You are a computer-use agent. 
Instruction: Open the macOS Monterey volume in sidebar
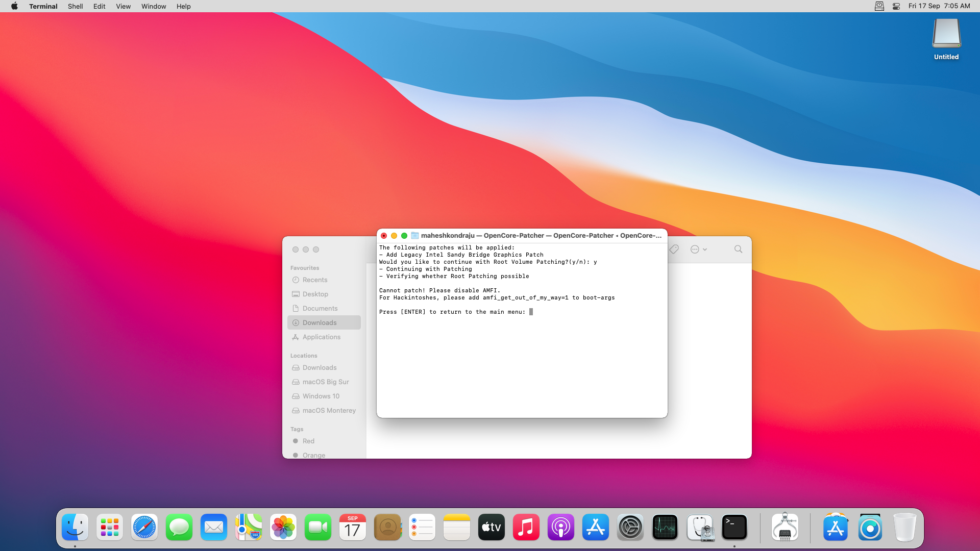tap(329, 411)
